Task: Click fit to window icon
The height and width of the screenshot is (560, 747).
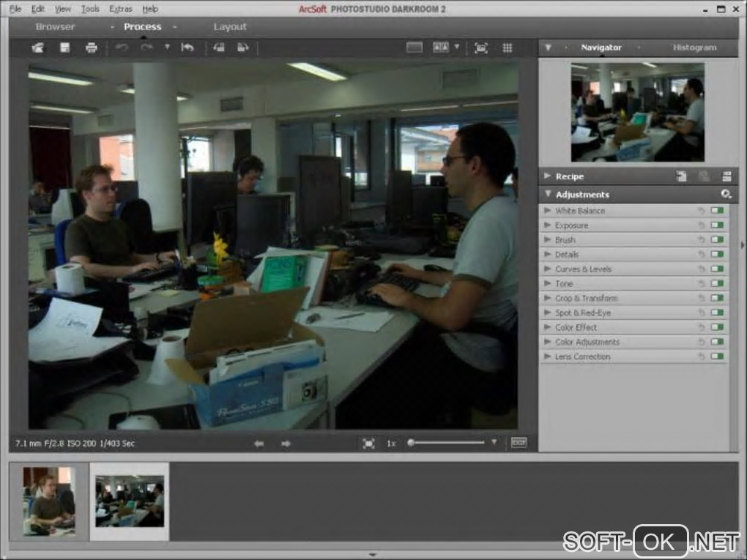Action: (368, 444)
